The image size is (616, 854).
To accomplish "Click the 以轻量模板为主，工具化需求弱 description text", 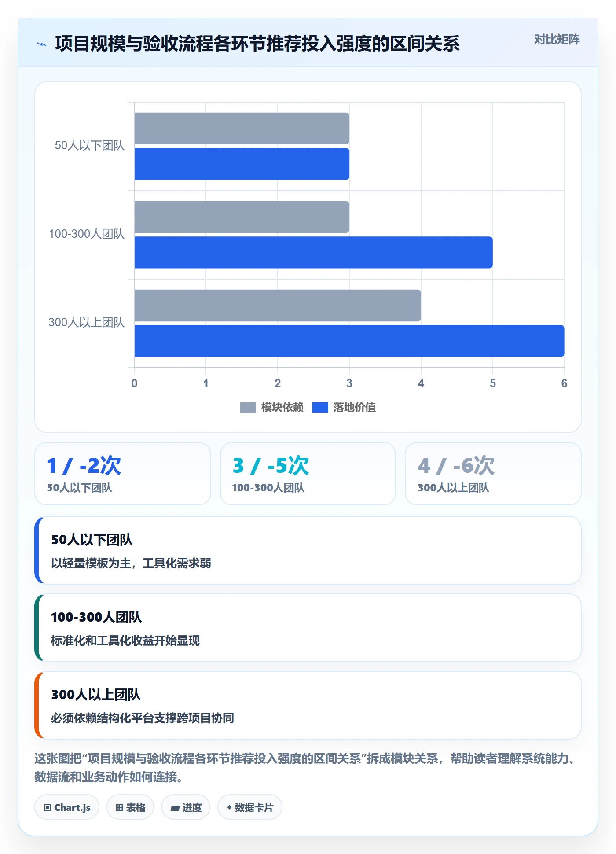I will tap(131, 563).
